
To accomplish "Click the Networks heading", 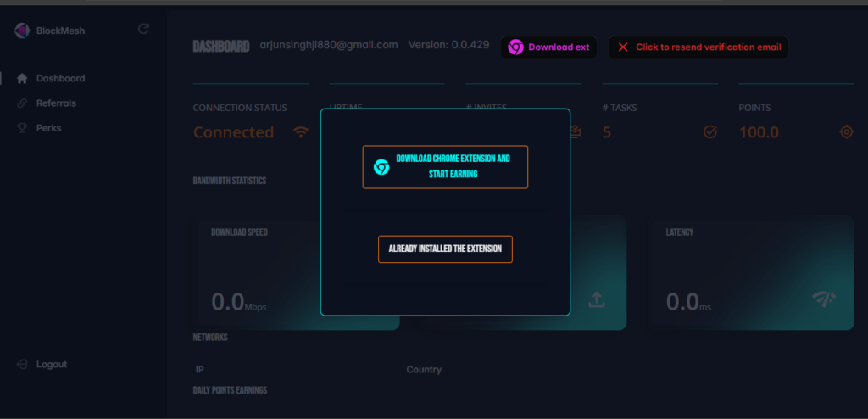I will (210, 337).
